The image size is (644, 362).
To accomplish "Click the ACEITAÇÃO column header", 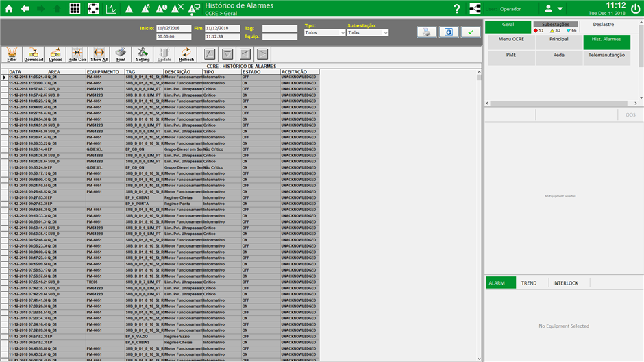I will point(299,72).
